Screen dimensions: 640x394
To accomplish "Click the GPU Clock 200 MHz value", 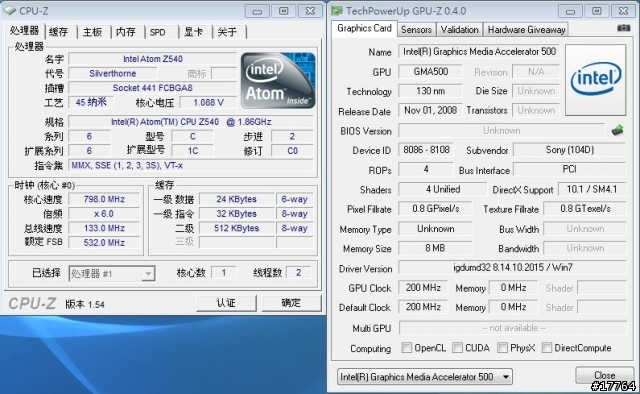I will (423, 287).
